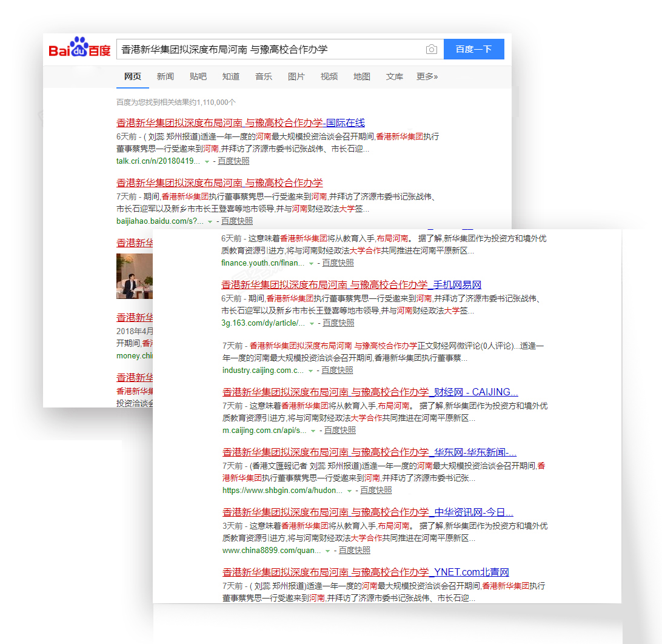Screen dimensions: 662x644
Task: Visit the www.china8899.com result URL
Action: click(272, 550)
